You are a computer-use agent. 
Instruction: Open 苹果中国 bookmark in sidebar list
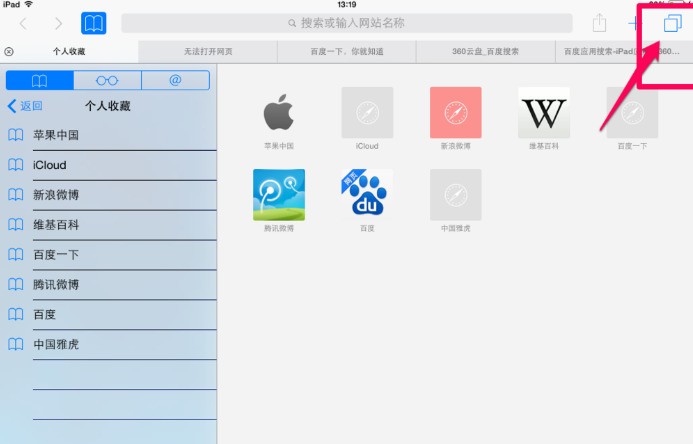[108, 135]
